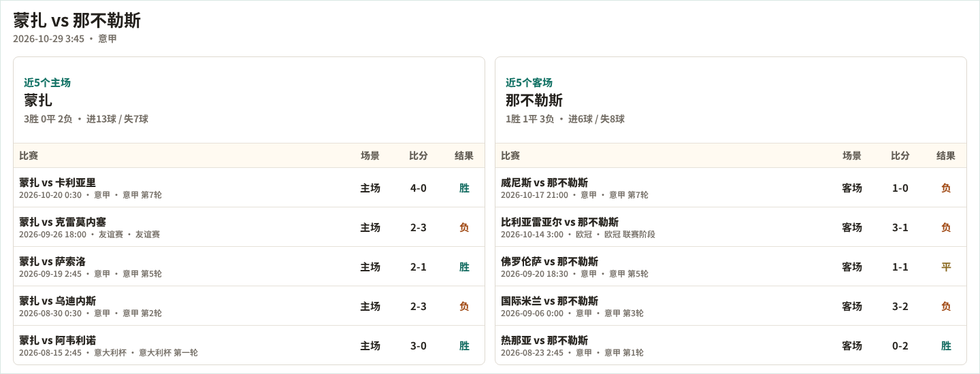This screenshot has height=374, width=980.
Task: Click the details 2026-09-26 18:00 友谊赛
Action: point(89,235)
